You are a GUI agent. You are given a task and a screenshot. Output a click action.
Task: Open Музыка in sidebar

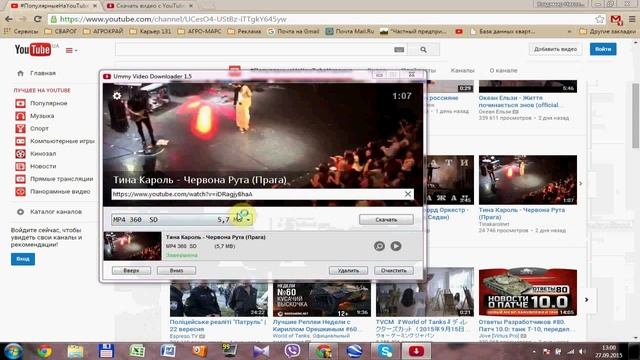pos(42,116)
